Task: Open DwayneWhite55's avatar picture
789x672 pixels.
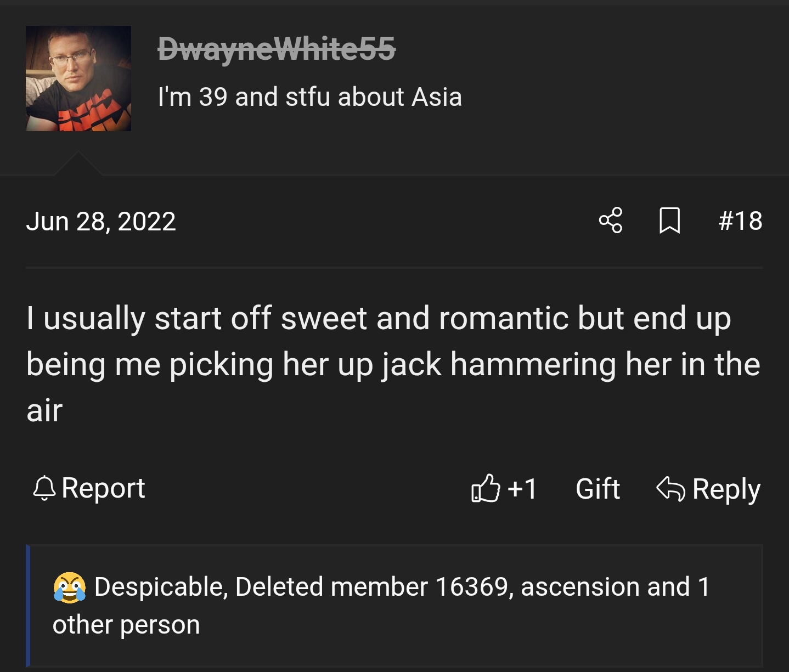Action: [x=78, y=78]
